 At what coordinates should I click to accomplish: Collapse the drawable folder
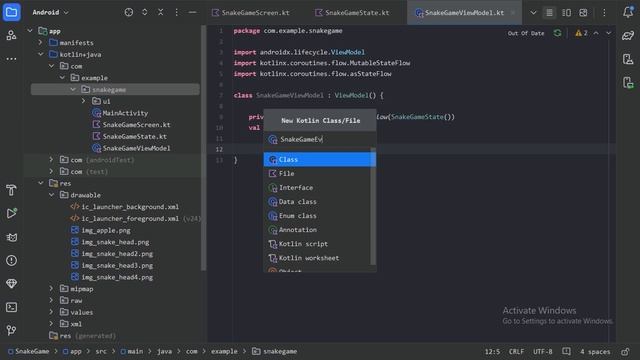coord(51,195)
